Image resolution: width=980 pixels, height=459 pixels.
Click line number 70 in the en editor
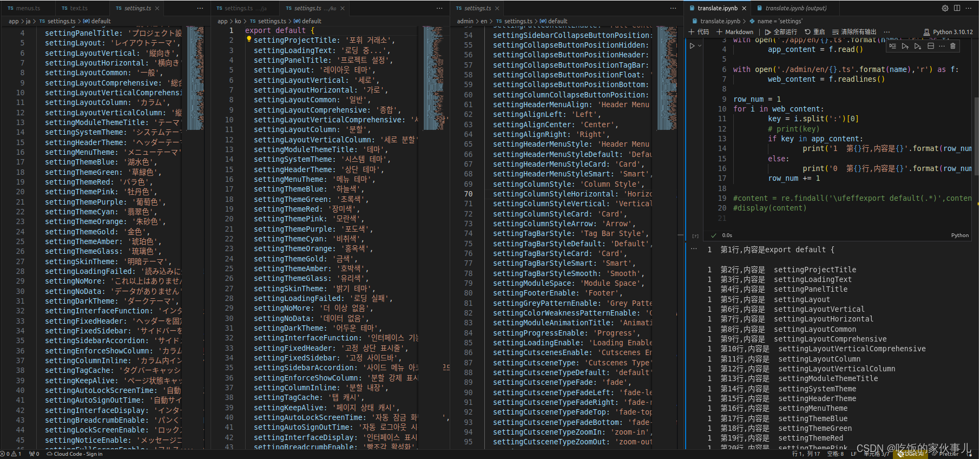pos(468,194)
